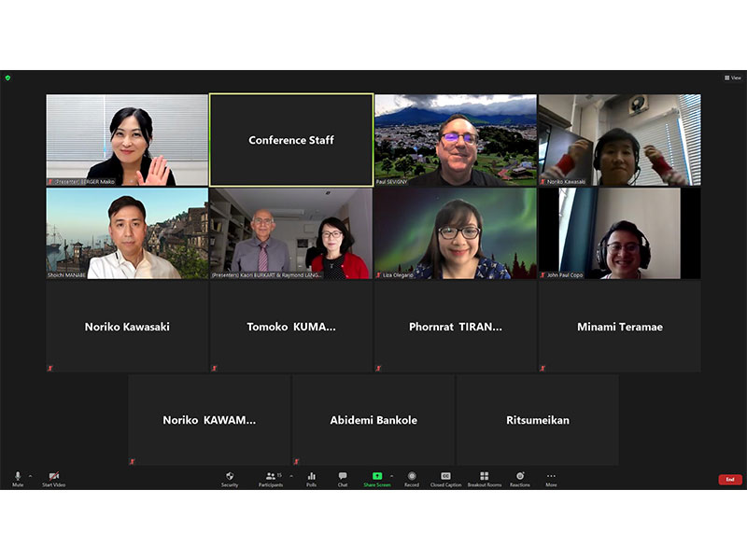Viewport: 747px width, 560px height.
Task: Click the green Share Screen icon
Action: [x=377, y=476]
